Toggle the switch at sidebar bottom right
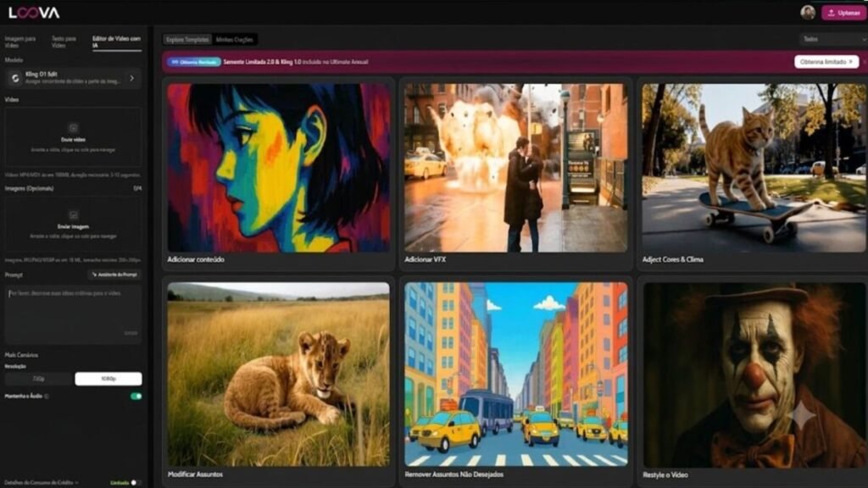 135,482
